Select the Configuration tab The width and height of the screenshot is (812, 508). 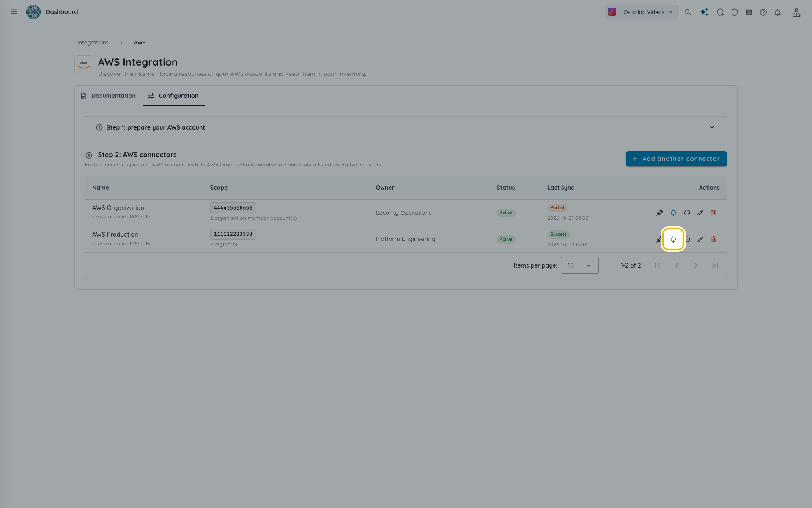click(x=173, y=96)
